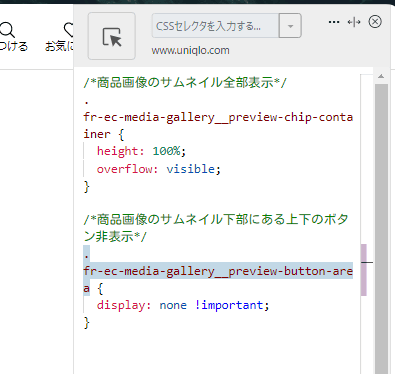The height and width of the screenshot is (374, 395).
Task: Close the CSS editor panel
Action: [x=375, y=22]
